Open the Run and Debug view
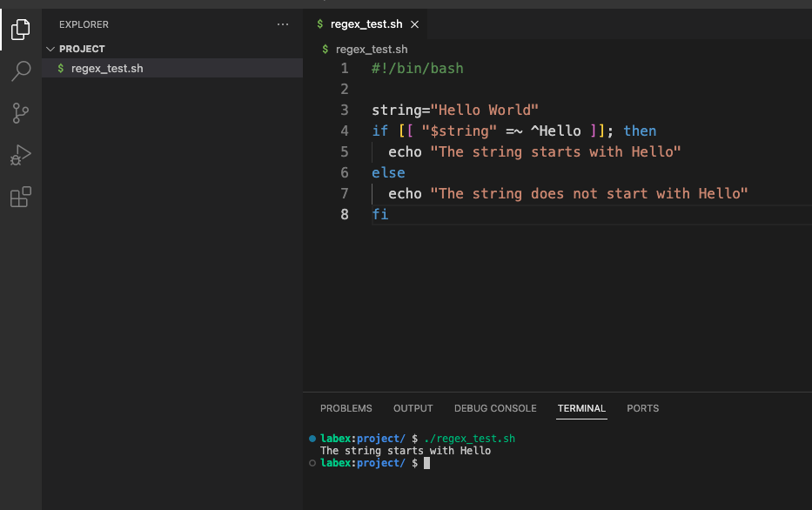 pos(21,155)
